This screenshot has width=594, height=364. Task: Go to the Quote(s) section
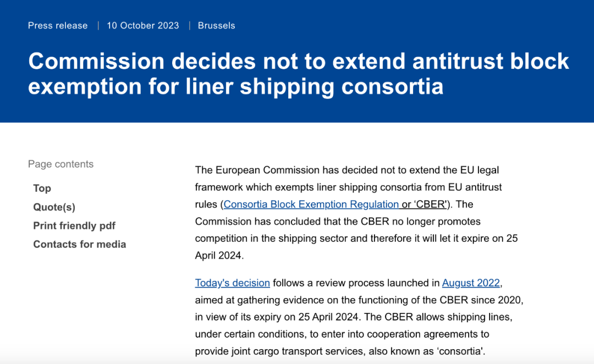[x=54, y=207]
